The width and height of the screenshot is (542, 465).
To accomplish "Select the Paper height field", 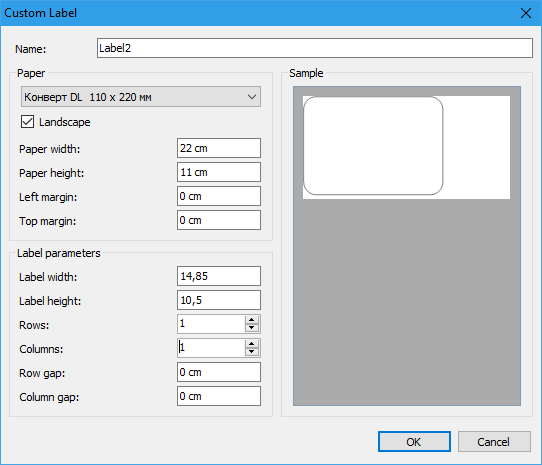I will click(x=219, y=172).
